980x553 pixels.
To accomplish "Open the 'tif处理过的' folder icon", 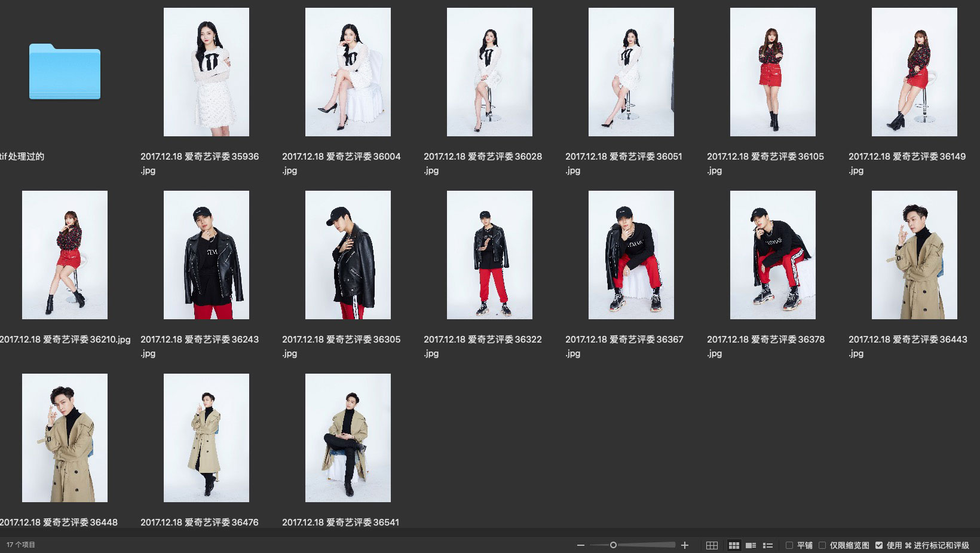I will (65, 72).
